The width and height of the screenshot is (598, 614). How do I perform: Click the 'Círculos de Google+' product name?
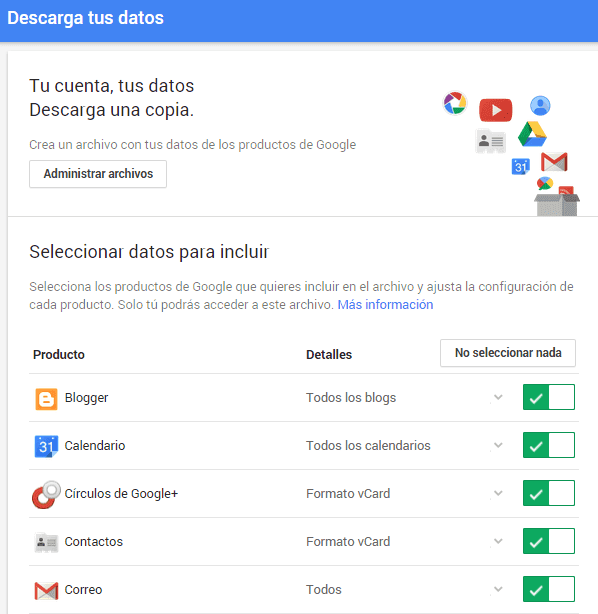[121, 494]
